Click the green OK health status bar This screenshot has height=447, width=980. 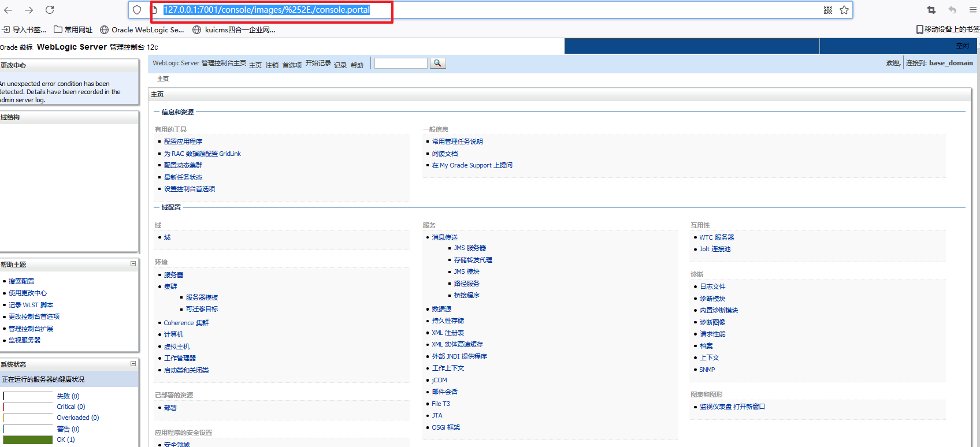coord(28,439)
